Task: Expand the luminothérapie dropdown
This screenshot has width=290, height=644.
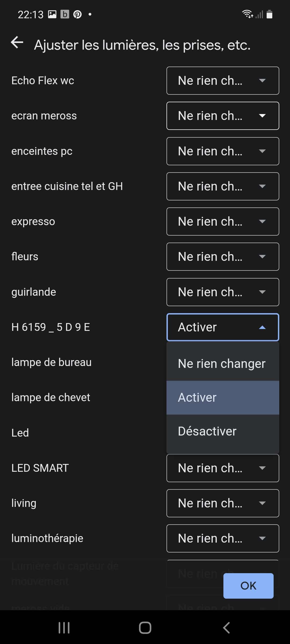Action: pyautogui.click(x=223, y=539)
